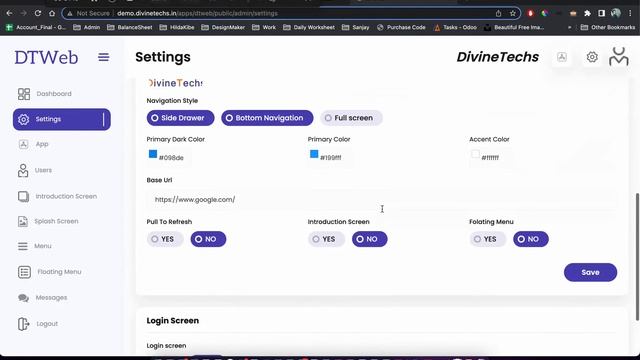Open the DesignMaker bookmark folder
Screen dimensions: 640x360
[x=223, y=27]
